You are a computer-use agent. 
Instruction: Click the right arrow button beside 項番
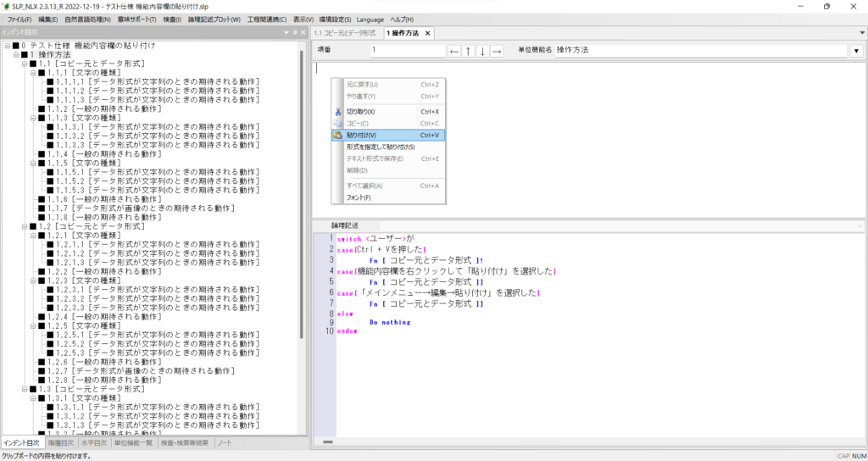[x=497, y=51]
